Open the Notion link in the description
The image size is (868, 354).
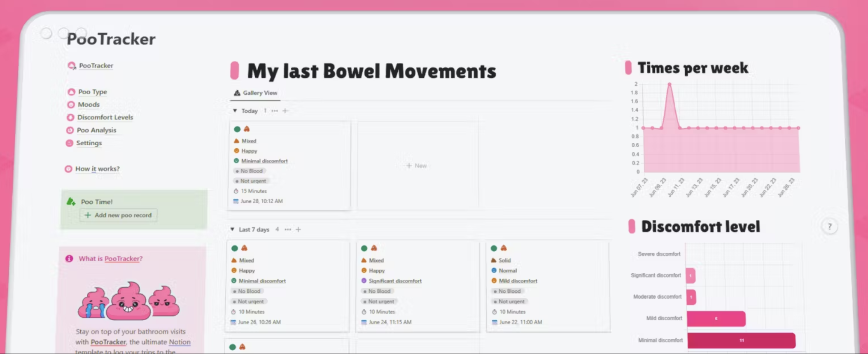(x=180, y=342)
